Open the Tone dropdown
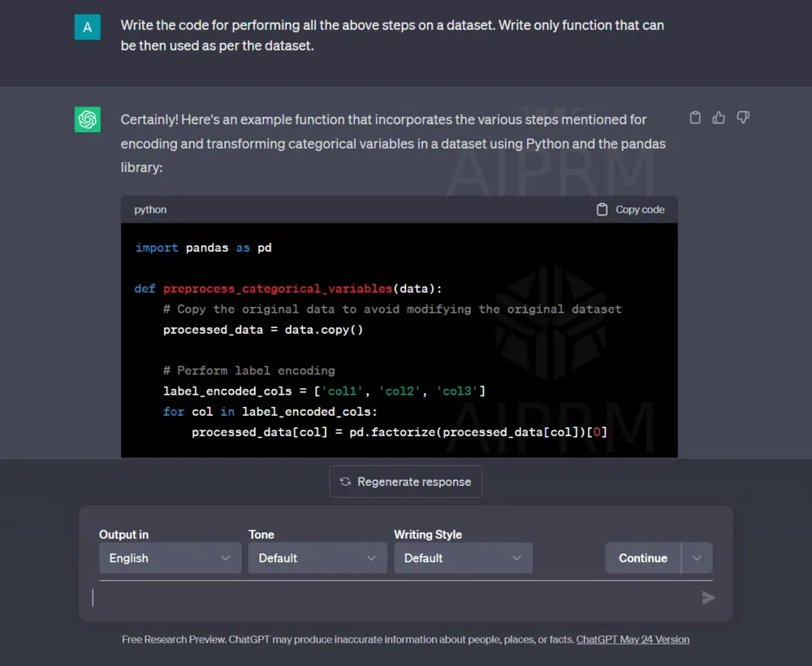The height and width of the screenshot is (666, 812). 317,558
